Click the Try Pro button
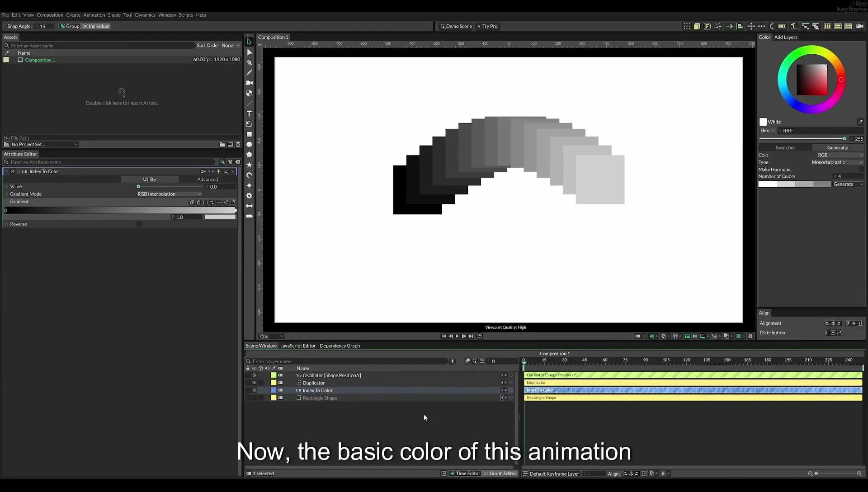 pyautogui.click(x=487, y=26)
